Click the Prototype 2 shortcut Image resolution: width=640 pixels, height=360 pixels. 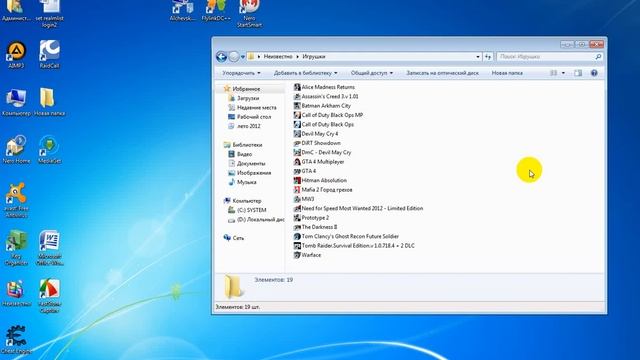pos(311,218)
